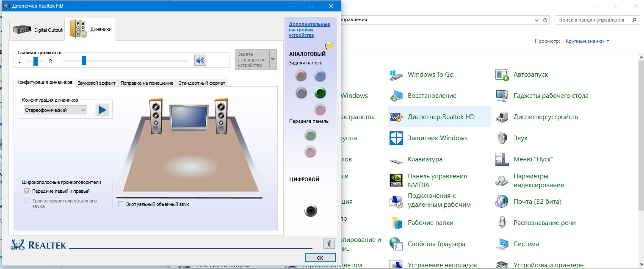Expand the address bar history dropdown
The height and width of the screenshot is (269, 644).
pyautogui.click(x=537, y=20)
